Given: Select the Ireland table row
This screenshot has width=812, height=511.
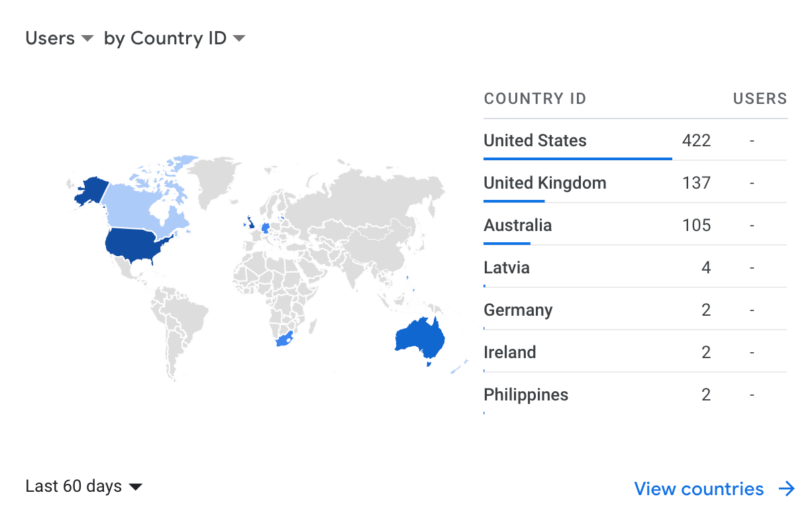Looking at the screenshot, I should [635, 352].
